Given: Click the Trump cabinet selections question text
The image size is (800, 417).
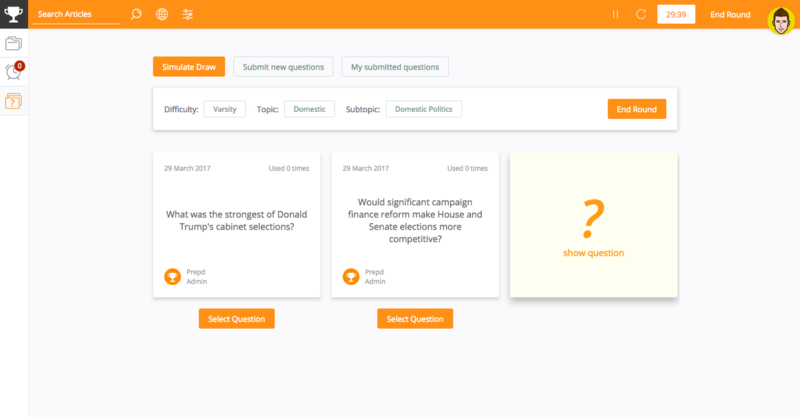Looking at the screenshot, I should pos(237,220).
